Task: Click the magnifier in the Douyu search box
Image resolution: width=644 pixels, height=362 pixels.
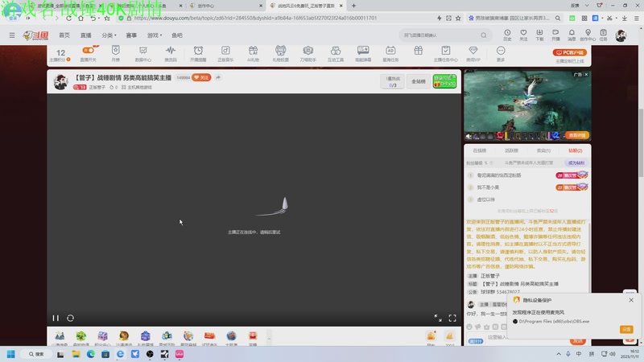Action: (x=484, y=35)
